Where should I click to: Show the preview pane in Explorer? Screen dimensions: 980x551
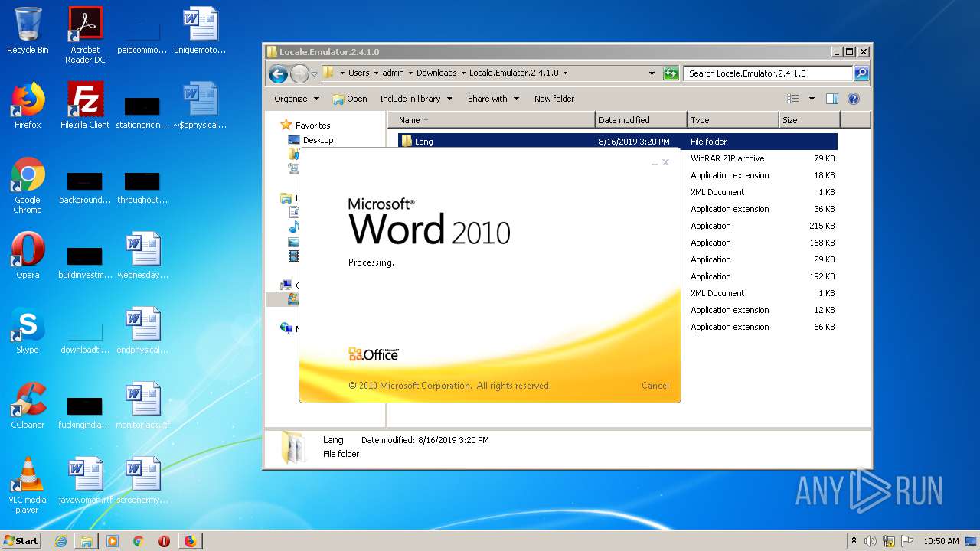coord(832,99)
